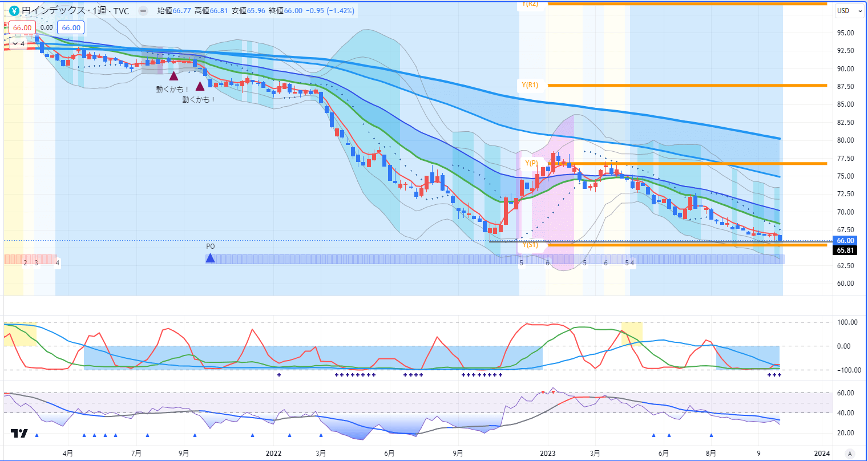Viewport: 868px width, 461px height.
Task: Click the 始値66.77 open value
Action: coord(173,11)
